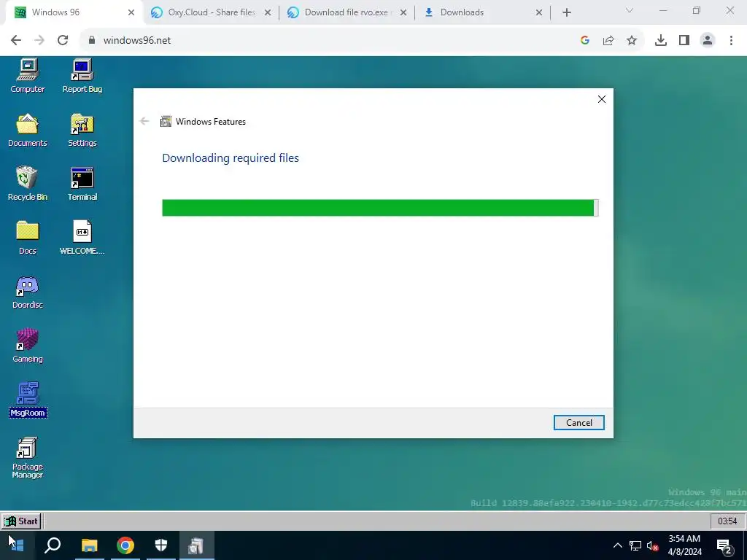747x560 pixels.
Task: Open File Explorer from taskbar
Action: 89,545
